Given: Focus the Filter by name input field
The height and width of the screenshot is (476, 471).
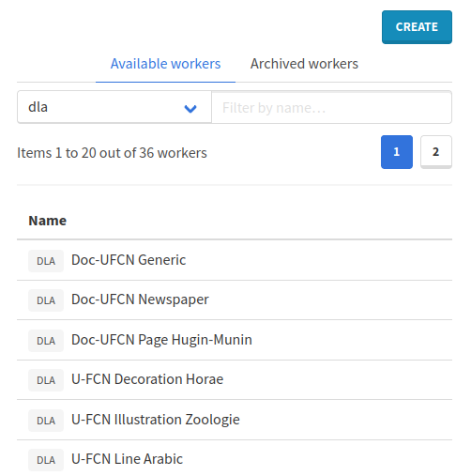Looking at the screenshot, I should [331, 107].
